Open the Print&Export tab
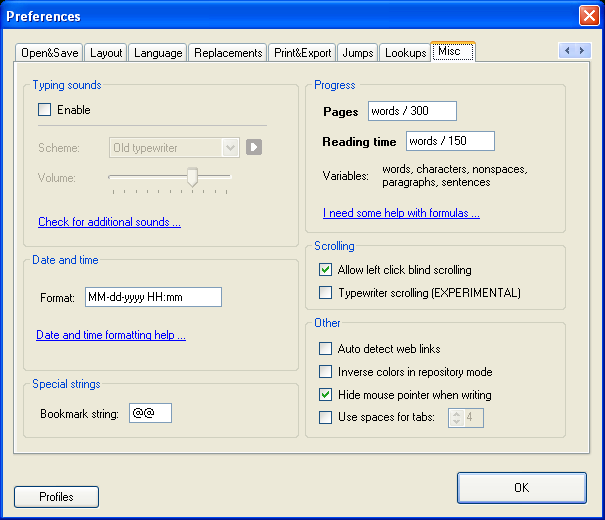 tap(302, 53)
